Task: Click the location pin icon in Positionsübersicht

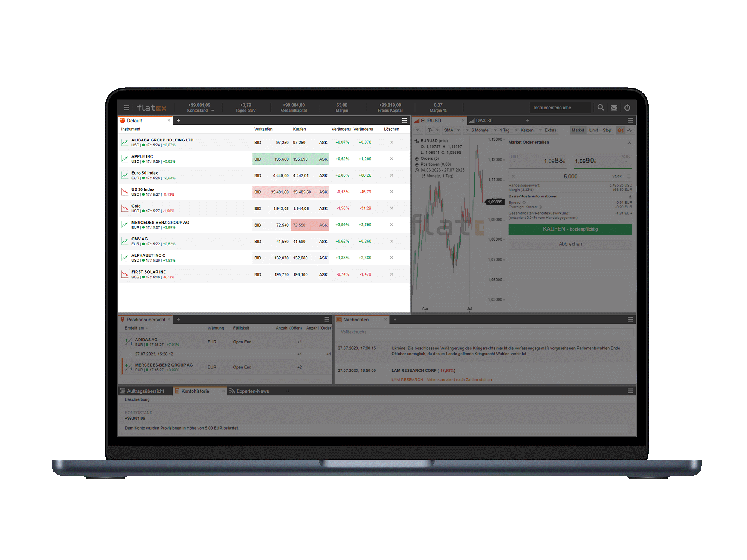Action: click(122, 321)
